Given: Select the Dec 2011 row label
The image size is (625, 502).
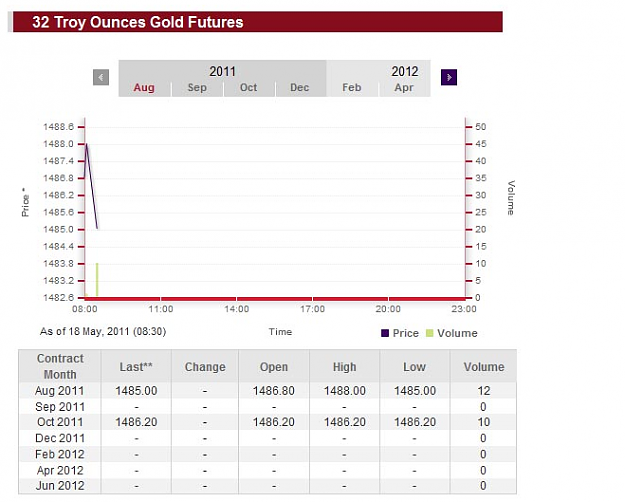Looking at the screenshot, I should [x=60, y=438].
